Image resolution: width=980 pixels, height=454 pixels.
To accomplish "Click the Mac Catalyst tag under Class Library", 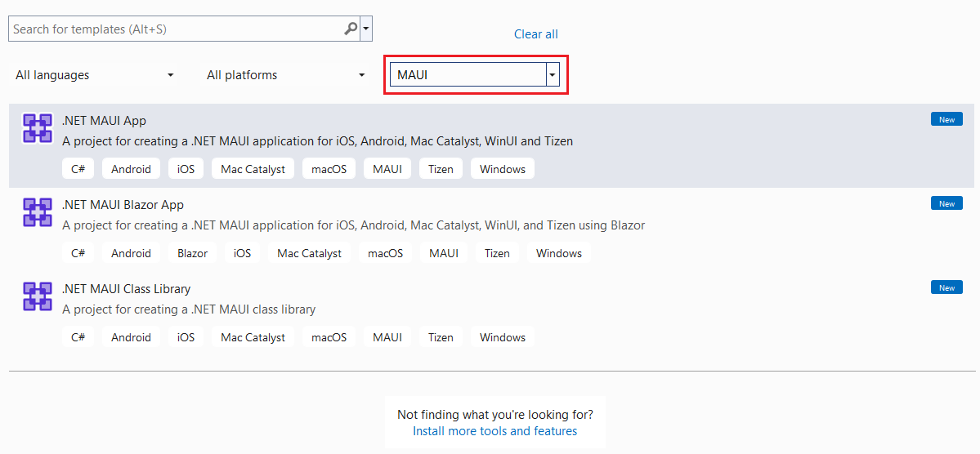I will click(253, 337).
